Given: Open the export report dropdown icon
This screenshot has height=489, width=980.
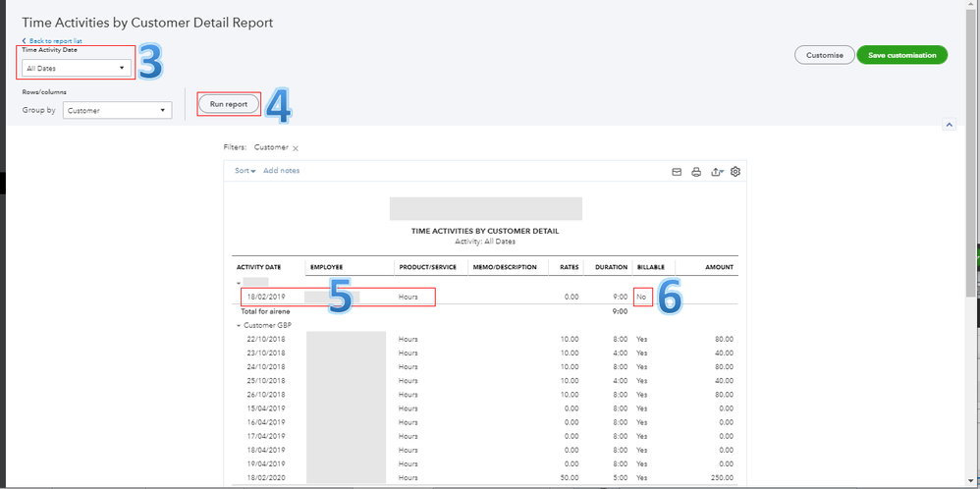Looking at the screenshot, I should pyautogui.click(x=718, y=172).
